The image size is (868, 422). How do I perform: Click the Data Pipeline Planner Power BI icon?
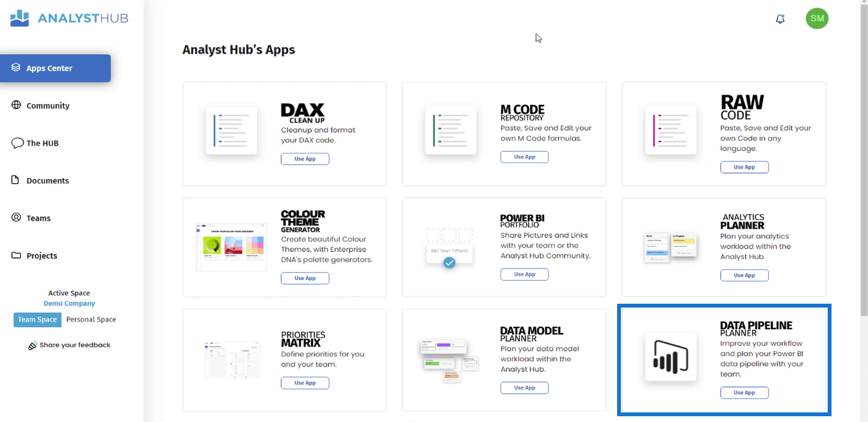[x=671, y=357]
